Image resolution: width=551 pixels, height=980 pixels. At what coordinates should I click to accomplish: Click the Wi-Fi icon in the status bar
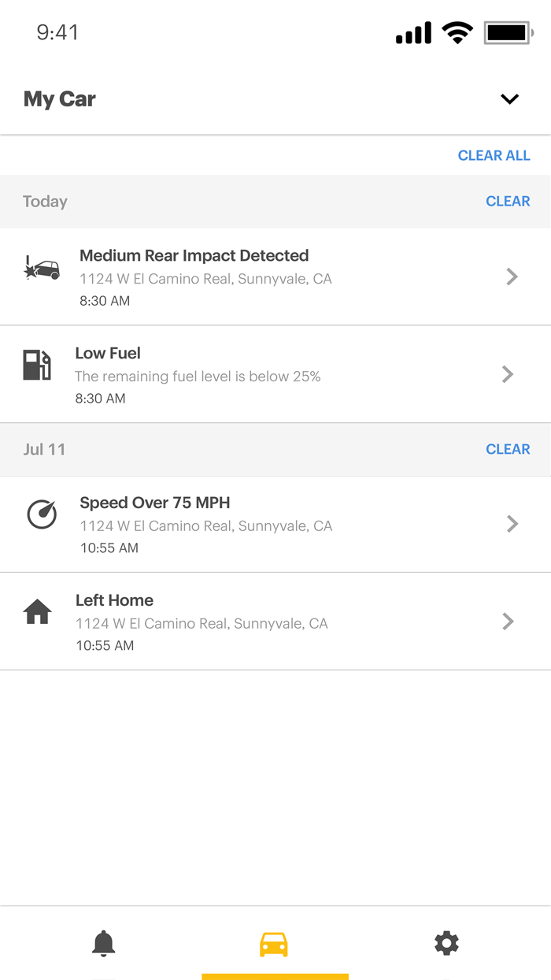coord(457,32)
